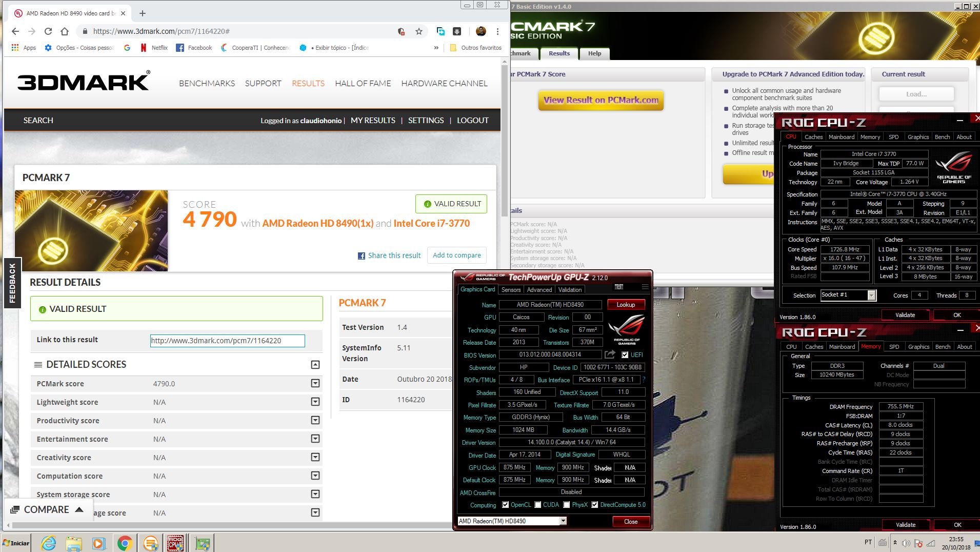Open Validation tab in GPU-Z

(570, 290)
